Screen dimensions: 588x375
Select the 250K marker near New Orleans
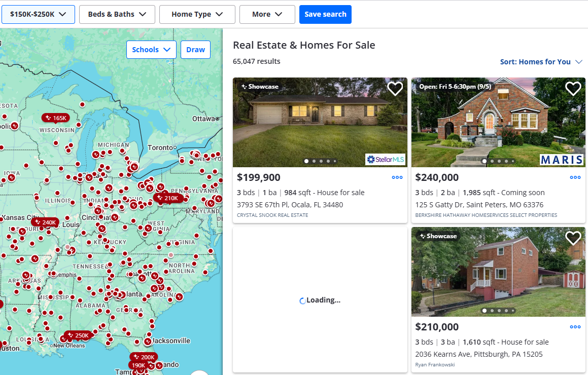[x=78, y=335]
